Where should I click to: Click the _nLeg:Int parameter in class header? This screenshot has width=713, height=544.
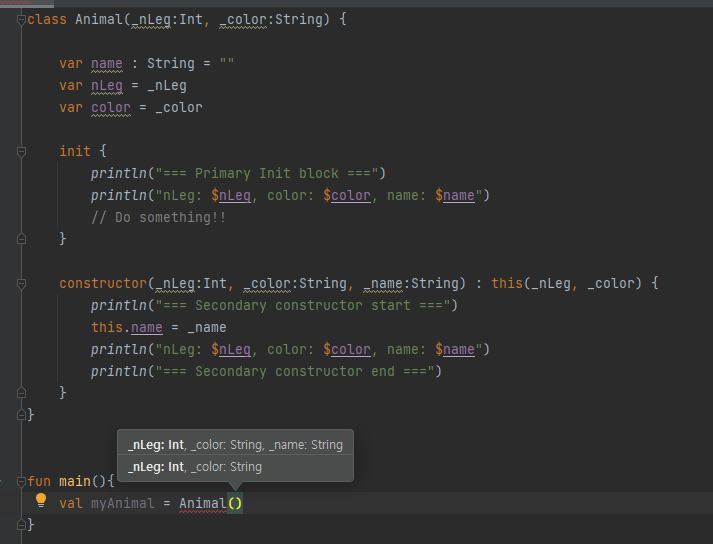pos(166,20)
